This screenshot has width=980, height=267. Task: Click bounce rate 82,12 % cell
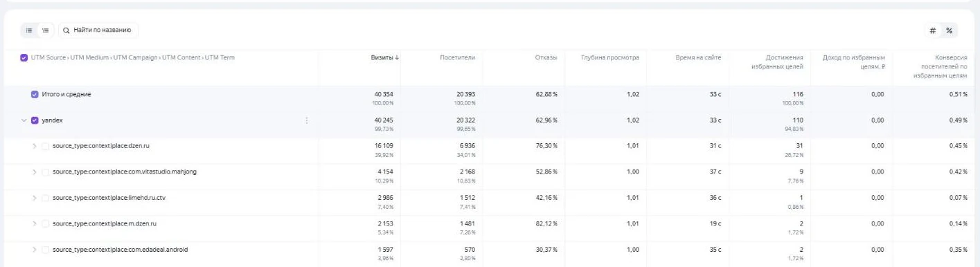(x=546, y=223)
